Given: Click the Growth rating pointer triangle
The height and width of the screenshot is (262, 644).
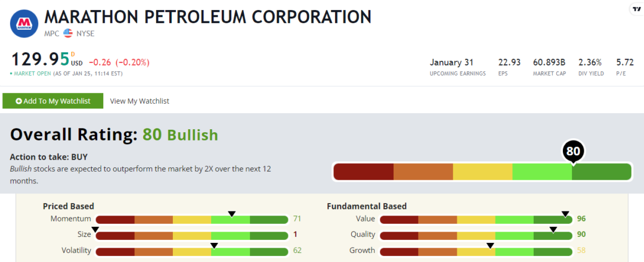Looking at the screenshot, I should pyautogui.click(x=490, y=244).
